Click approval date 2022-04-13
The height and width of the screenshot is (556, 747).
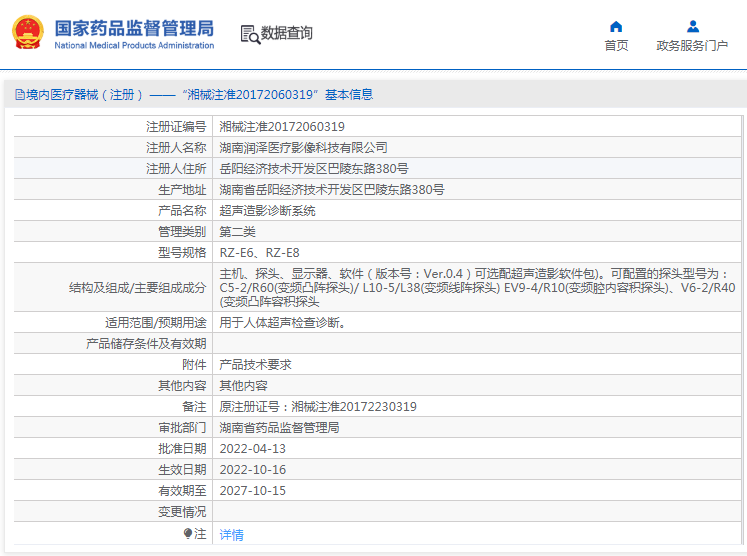coord(252,449)
